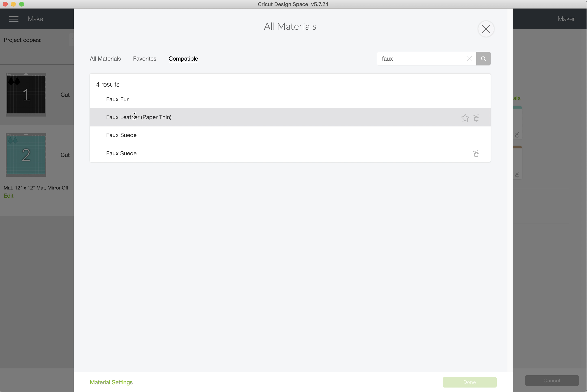Clear the faux search text
The image size is (587, 392).
point(469,59)
